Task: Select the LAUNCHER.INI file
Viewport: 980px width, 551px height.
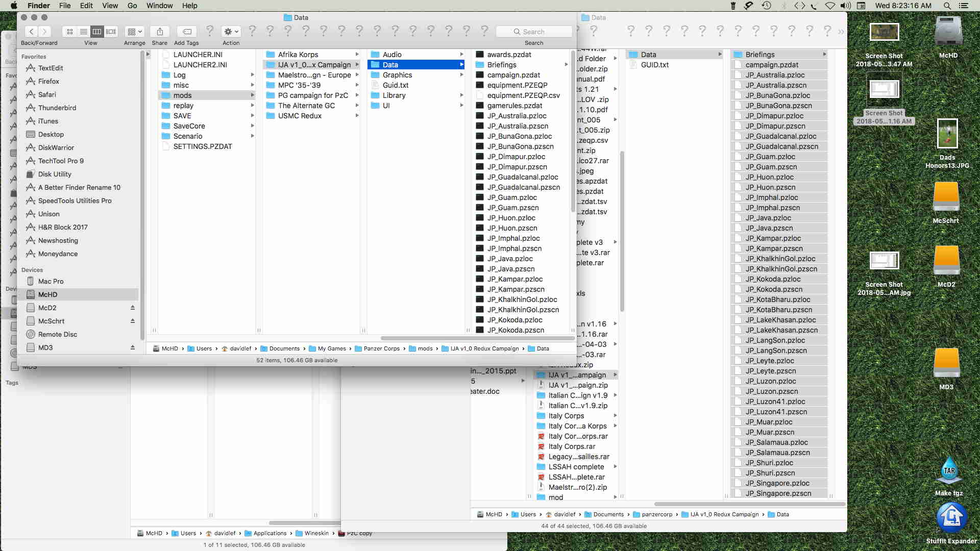Action: click(x=198, y=55)
